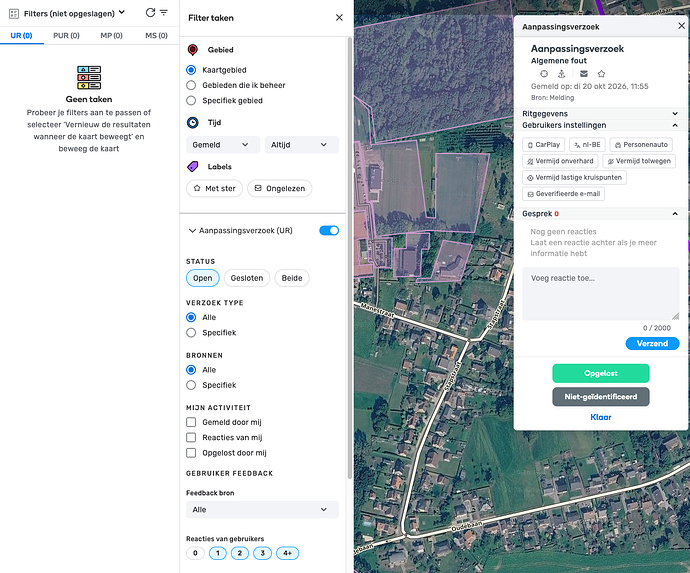The width and height of the screenshot is (690, 573).
Task: Click the Niet-geïdentificeerd button
Action: [x=601, y=397]
